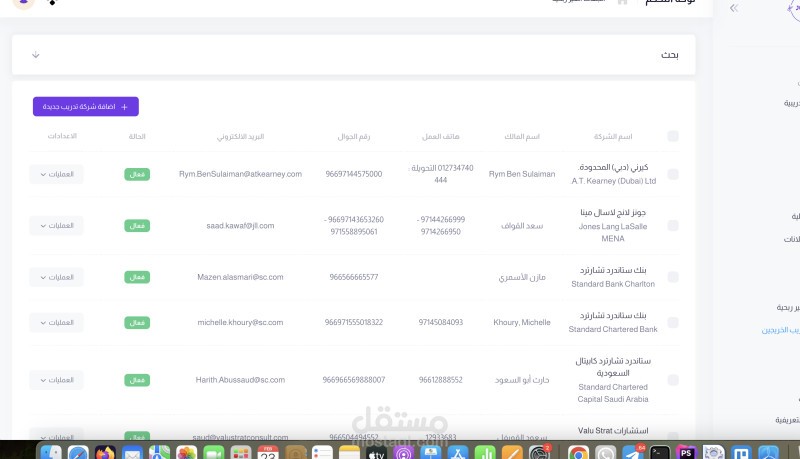The width and height of the screenshot is (800, 459).
Task: Click the بحث search panel title
Action: click(670, 55)
